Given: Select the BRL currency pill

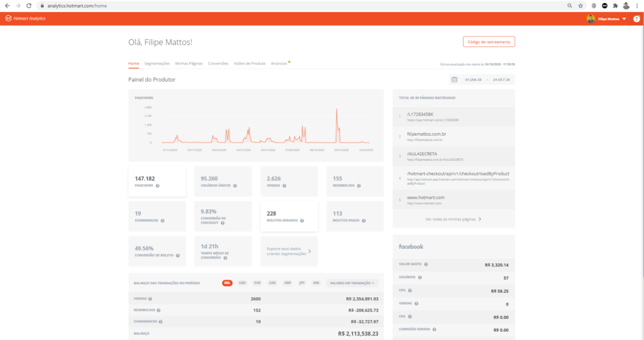Looking at the screenshot, I should 227,283.
